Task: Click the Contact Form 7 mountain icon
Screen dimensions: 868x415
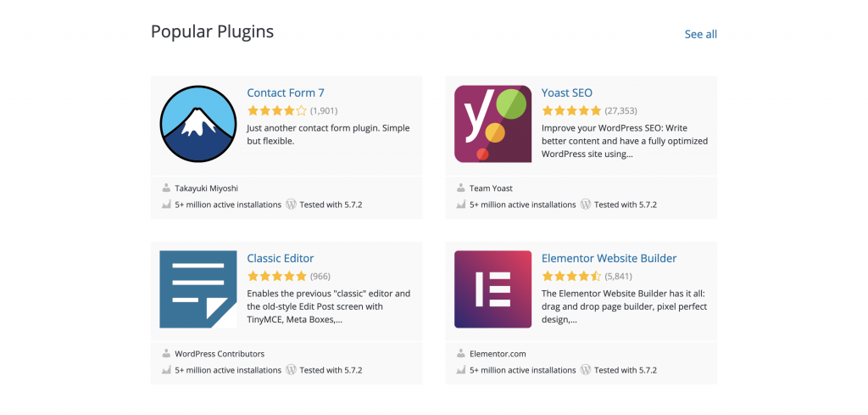Action: (x=198, y=124)
